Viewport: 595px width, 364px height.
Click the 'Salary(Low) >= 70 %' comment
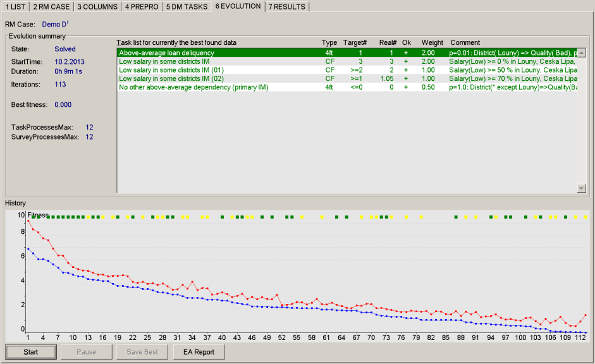[x=513, y=78]
